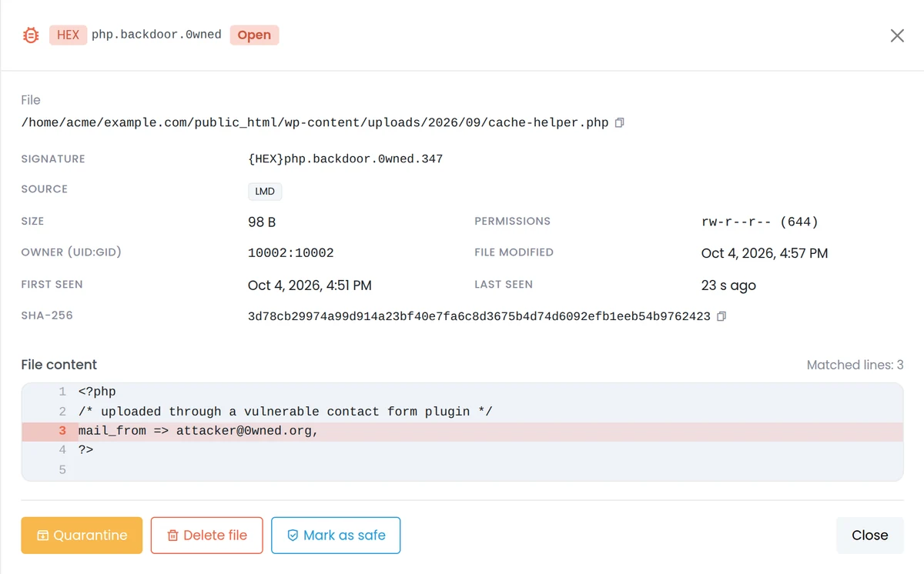924x574 pixels.
Task: Quarantine the infected file
Action: (x=82, y=536)
